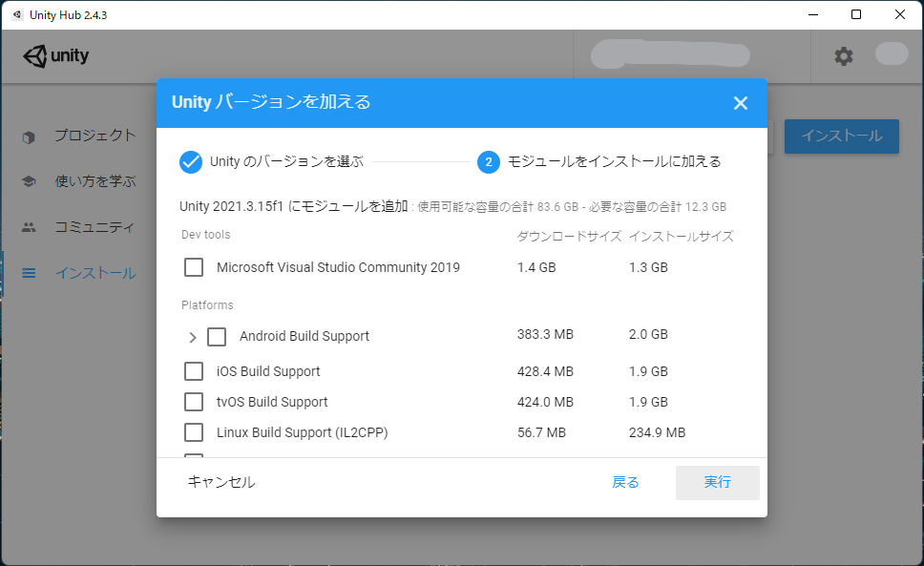Screen dimensions: 924x566
Task: Click the Unity logo in the header
Action: (x=54, y=56)
